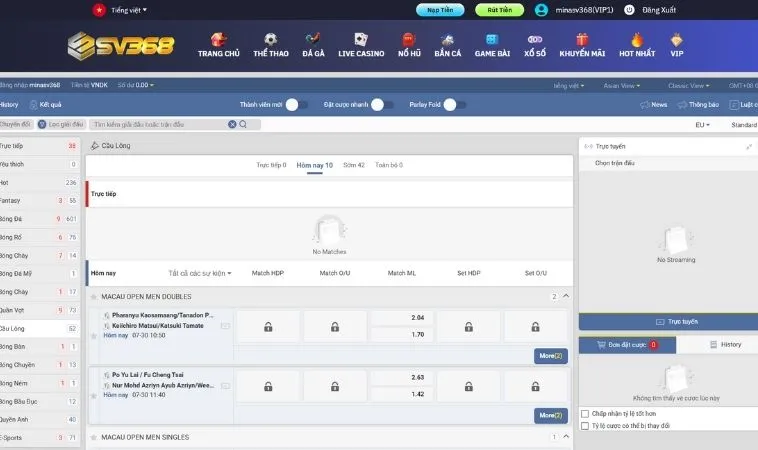Click the league search input field
The height and width of the screenshot is (450, 758).
click(158, 125)
